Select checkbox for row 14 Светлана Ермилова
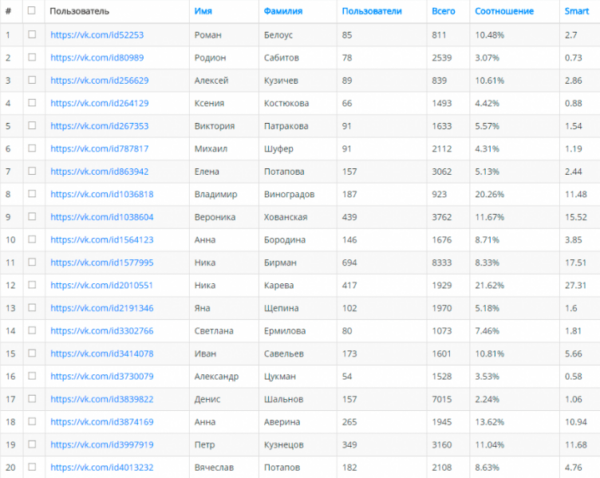 point(32,330)
